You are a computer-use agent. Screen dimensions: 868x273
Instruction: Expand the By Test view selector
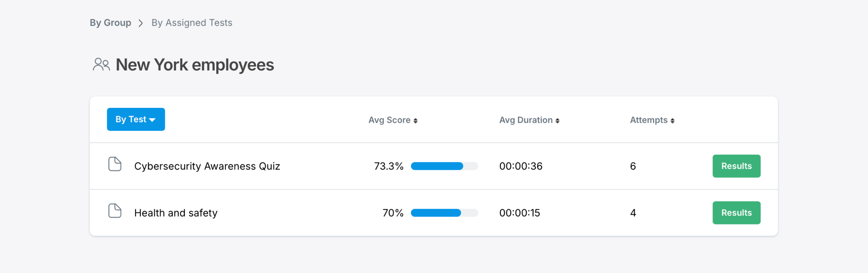click(x=136, y=119)
